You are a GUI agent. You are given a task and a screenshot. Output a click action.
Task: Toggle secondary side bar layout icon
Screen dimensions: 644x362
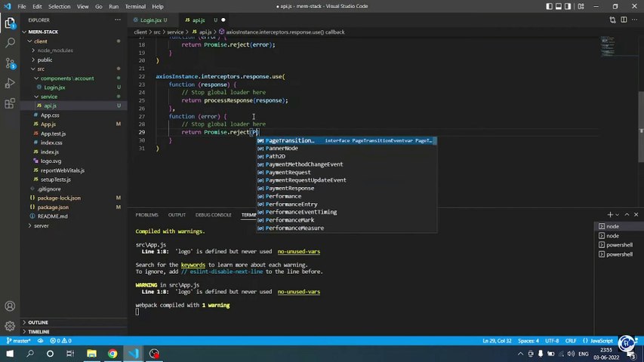pyautogui.click(x=568, y=6)
